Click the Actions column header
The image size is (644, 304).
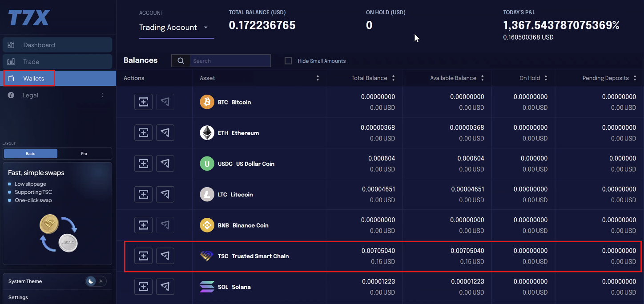tap(134, 78)
